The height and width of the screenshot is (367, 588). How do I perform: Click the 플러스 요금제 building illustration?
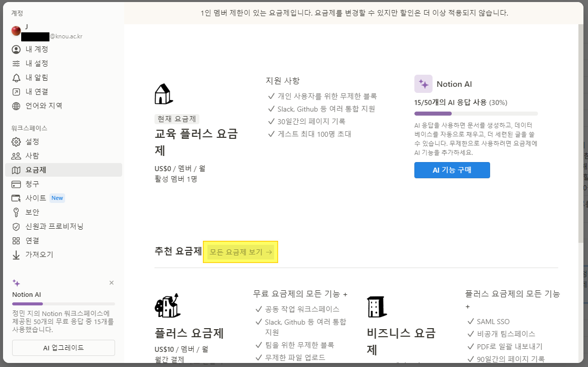[168, 305]
